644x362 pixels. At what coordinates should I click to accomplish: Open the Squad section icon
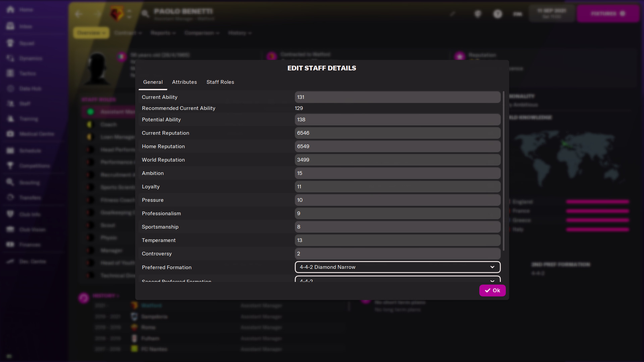[11, 43]
